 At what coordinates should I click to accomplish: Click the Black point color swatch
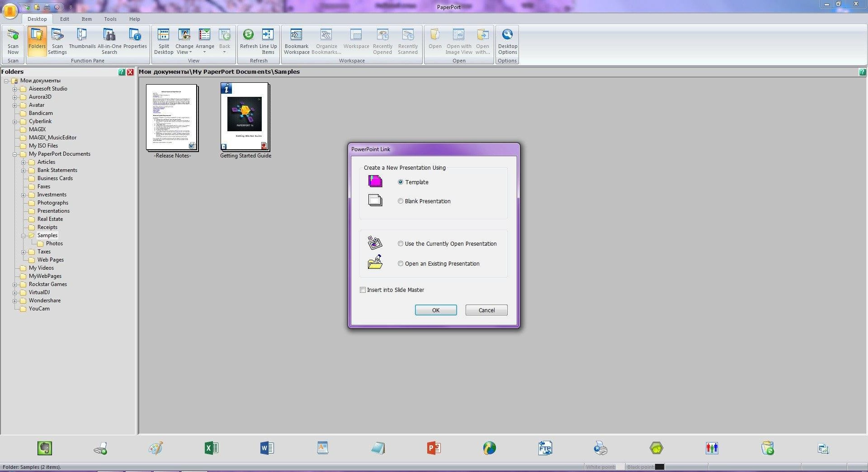(x=660, y=467)
